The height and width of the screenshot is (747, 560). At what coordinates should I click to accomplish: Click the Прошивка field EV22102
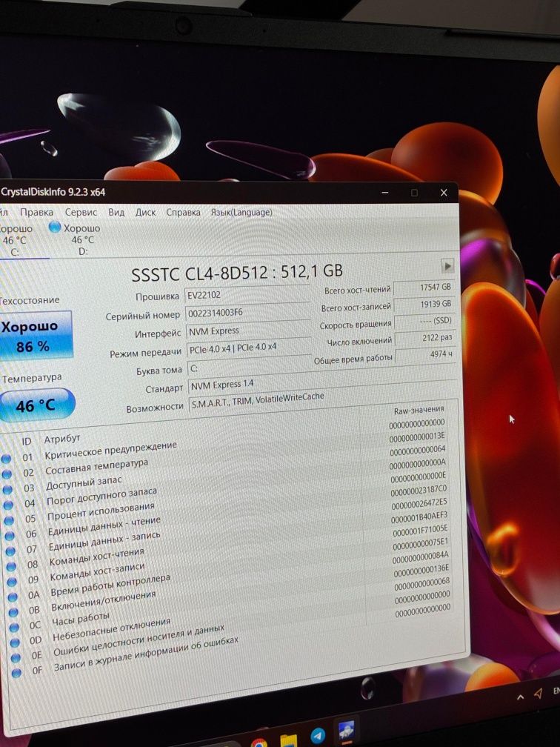pos(247,294)
